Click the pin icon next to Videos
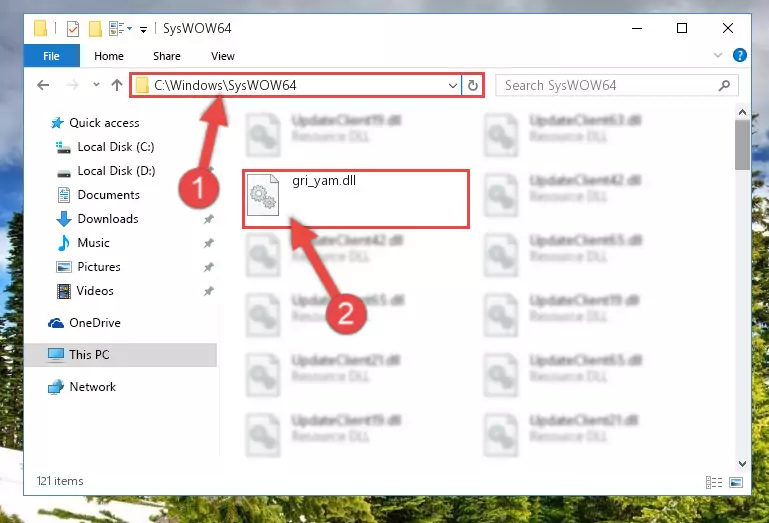769x523 pixels. tap(209, 291)
